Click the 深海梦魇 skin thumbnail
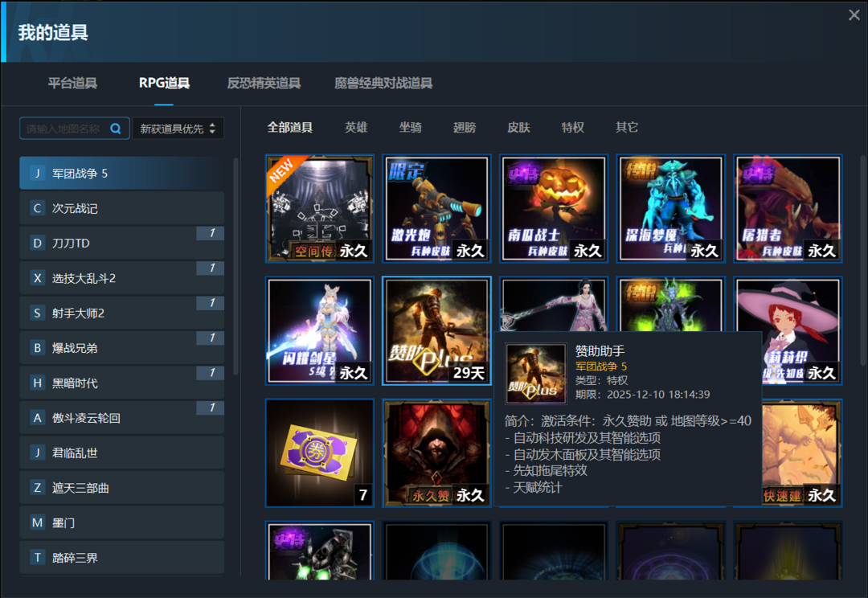Viewport: 868px width, 598px height. click(x=670, y=207)
